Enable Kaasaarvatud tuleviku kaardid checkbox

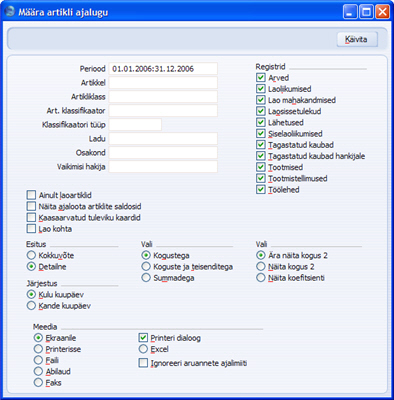31,218
